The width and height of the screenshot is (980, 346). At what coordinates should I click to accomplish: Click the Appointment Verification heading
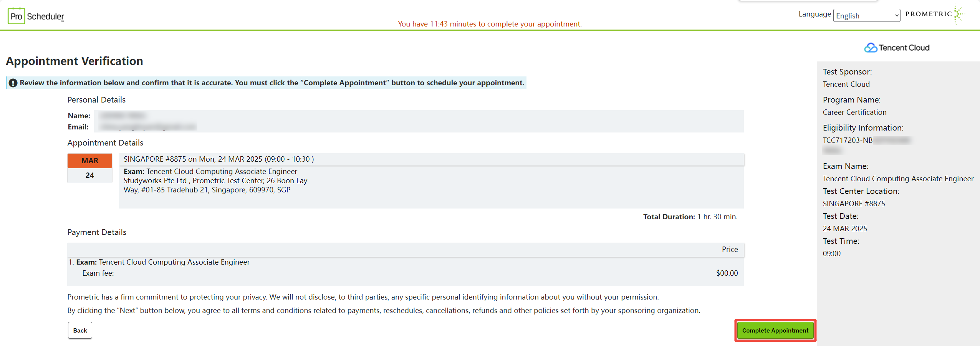(74, 61)
